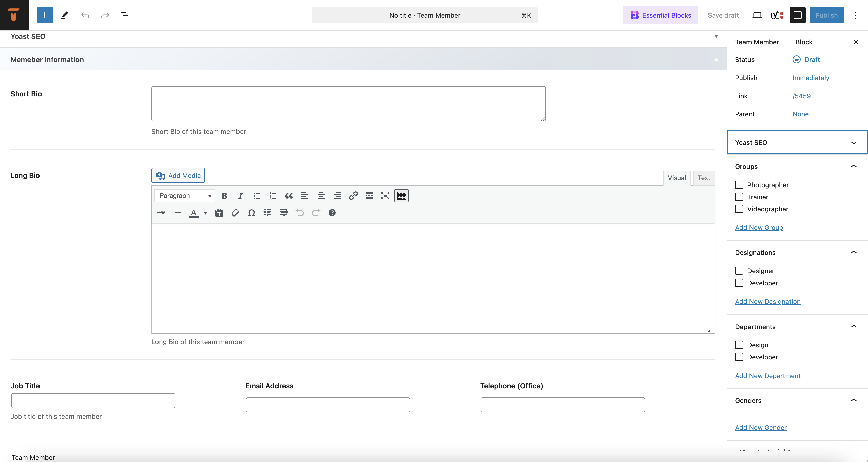Insert a horizontal line

tap(178, 213)
